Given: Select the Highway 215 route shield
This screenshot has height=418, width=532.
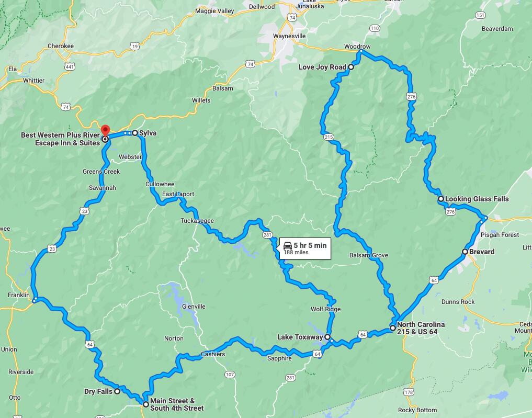Looking at the screenshot, I should [329, 137].
